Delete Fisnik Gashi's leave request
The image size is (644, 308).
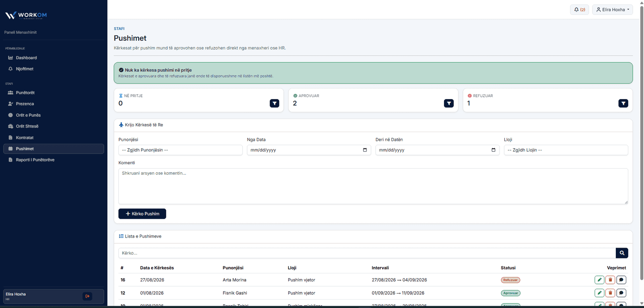[x=610, y=293]
